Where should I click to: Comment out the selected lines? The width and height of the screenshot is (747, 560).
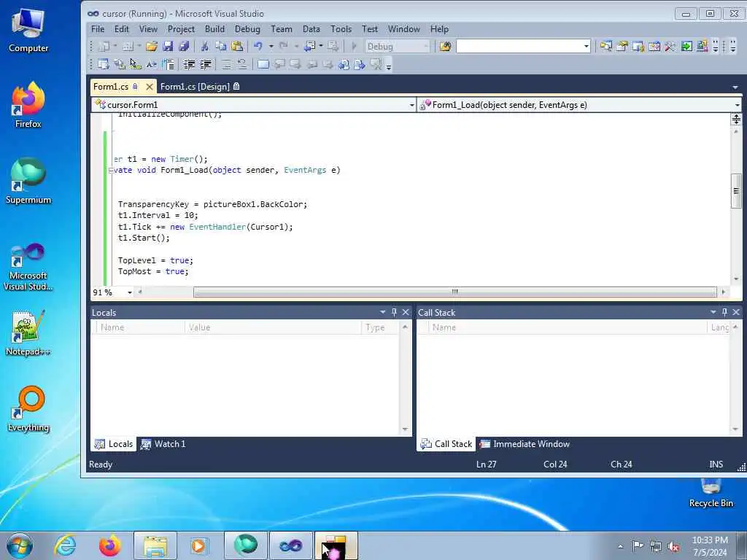pos(227,64)
